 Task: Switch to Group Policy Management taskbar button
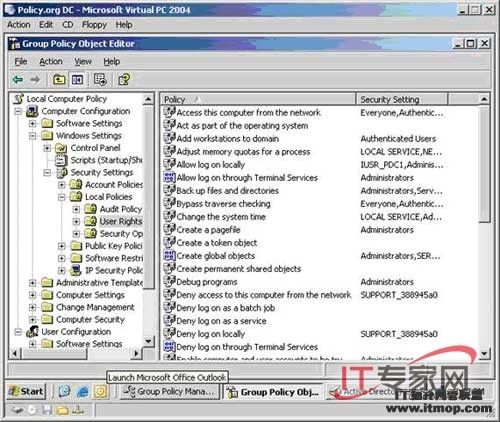tap(169, 391)
